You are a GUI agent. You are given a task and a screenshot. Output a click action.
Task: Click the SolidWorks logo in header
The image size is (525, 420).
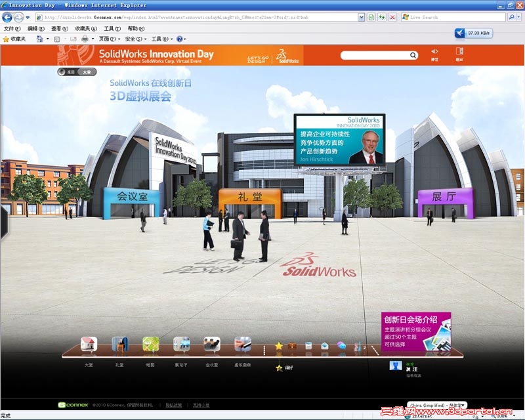(288, 56)
